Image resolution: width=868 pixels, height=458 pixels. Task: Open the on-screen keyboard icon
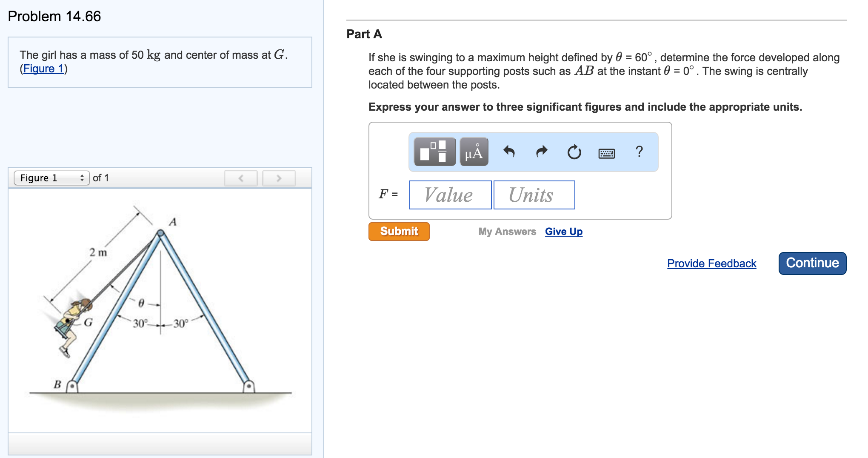pos(607,153)
